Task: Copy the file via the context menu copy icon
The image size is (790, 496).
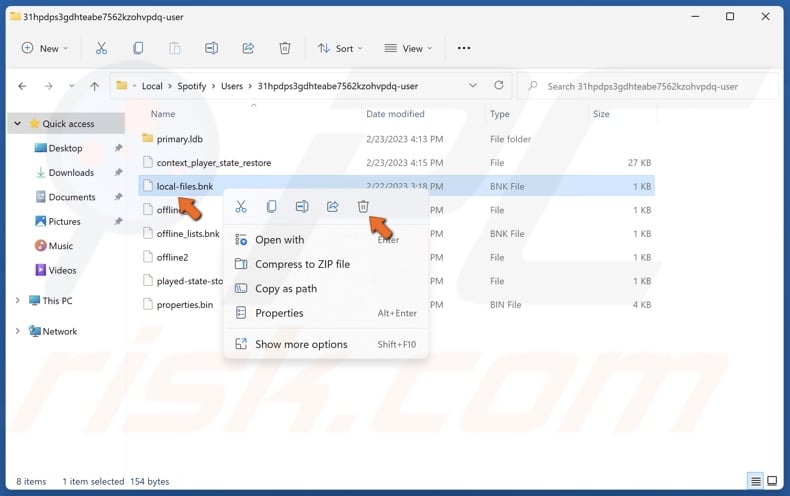Action: click(272, 206)
